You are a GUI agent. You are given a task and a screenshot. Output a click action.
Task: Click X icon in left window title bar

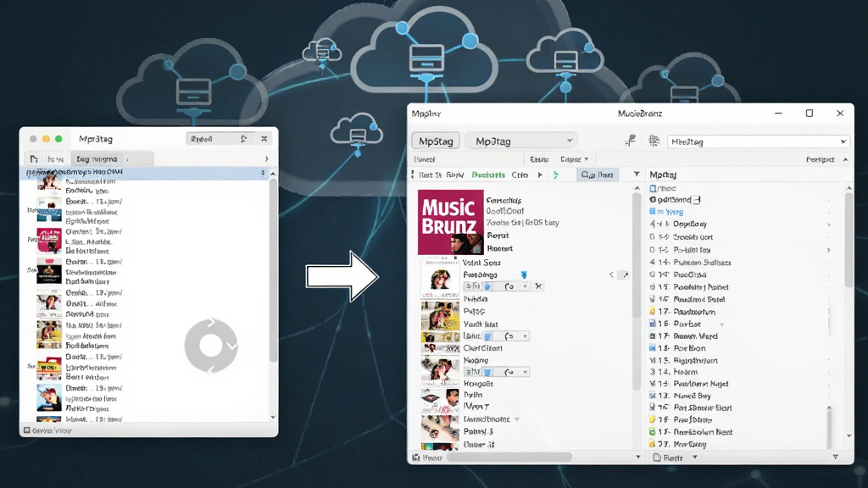click(264, 139)
